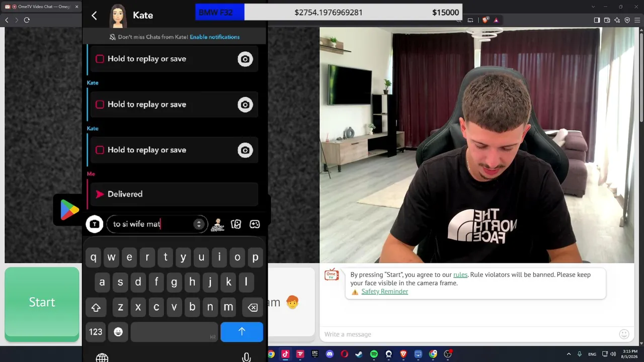Open Brave Rewards triangle icon
Viewport: 644px width, 362px height.
tap(496, 20)
